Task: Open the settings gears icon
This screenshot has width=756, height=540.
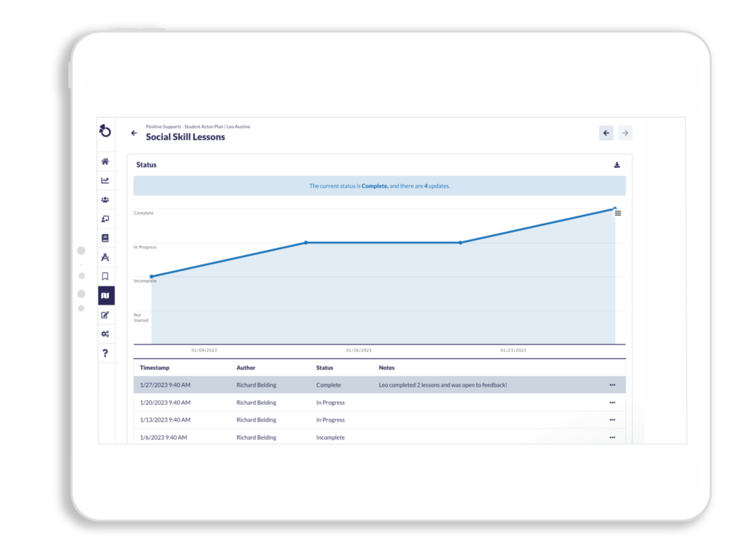Action: pyautogui.click(x=105, y=334)
